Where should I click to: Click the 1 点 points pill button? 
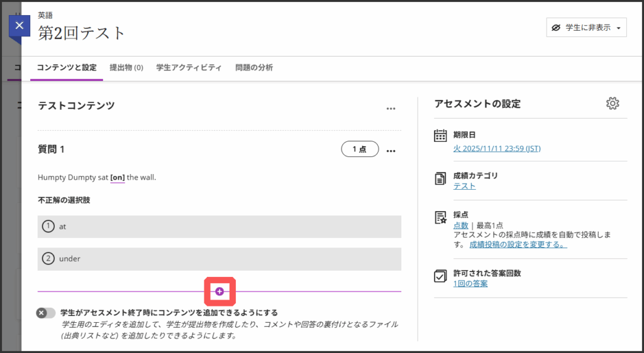pyautogui.click(x=360, y=149)
